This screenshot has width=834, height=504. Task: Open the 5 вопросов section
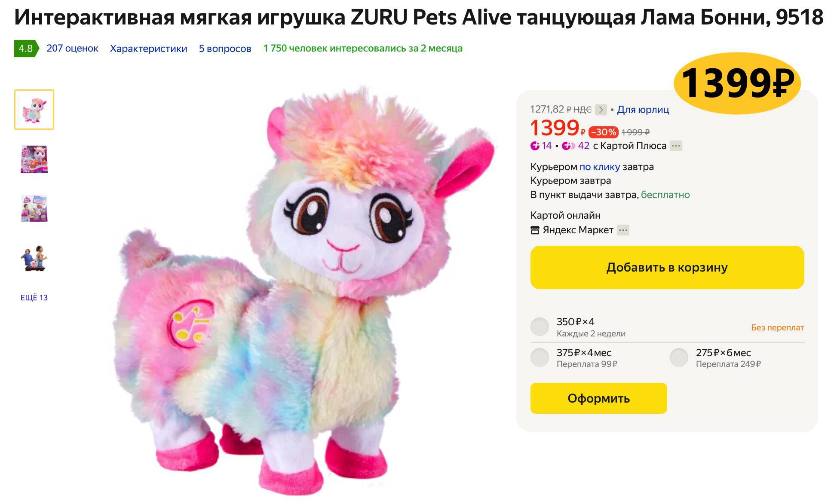(x=225, y=49)
